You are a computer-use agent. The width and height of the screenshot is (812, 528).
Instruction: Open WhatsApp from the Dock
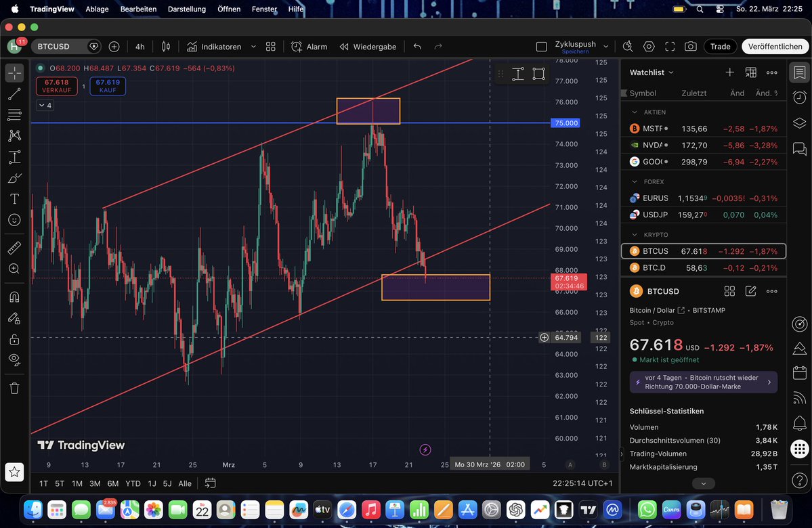click(x=647, y=510)
